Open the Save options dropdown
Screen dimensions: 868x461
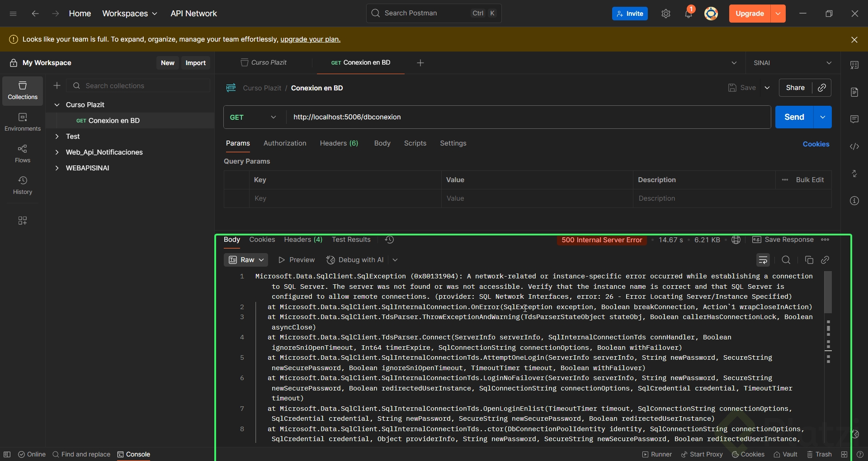(x=767, y=88)
